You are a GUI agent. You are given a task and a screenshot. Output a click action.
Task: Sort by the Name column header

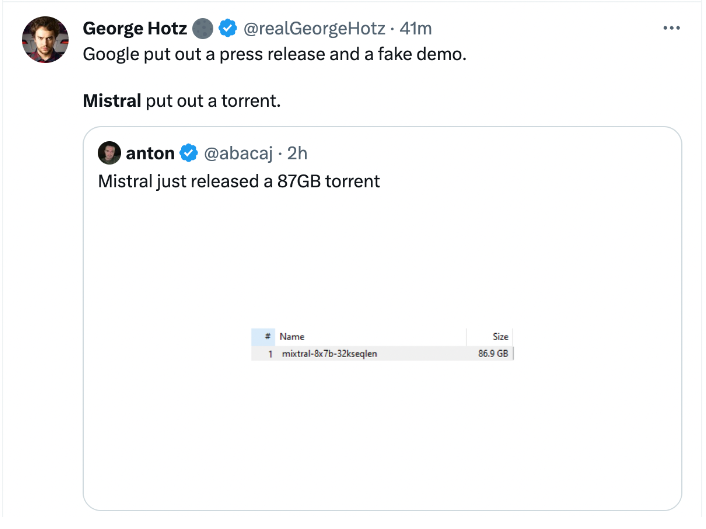click(292, 337)
